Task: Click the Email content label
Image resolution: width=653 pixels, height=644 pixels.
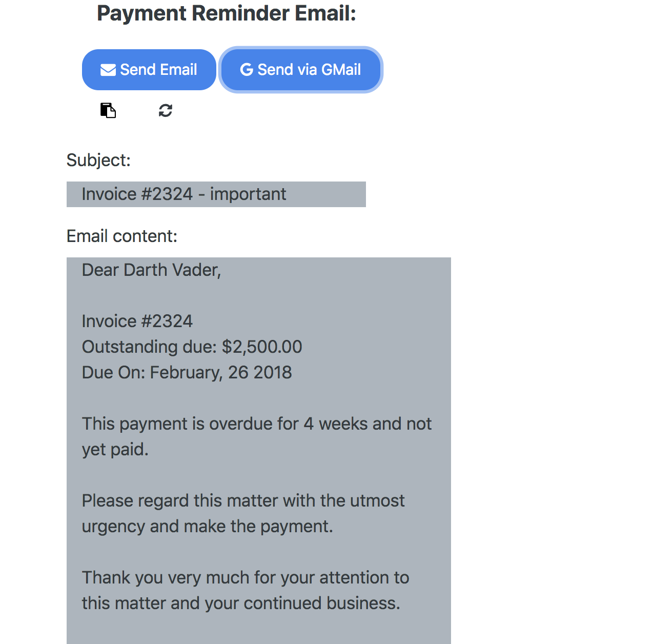Action: point(122,236)
